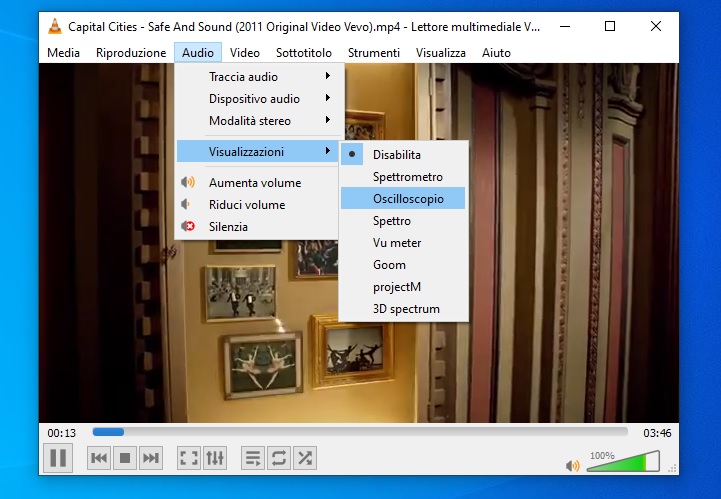Image resolution: width=721 pixels, height=499 pixels.
Task: Expand the Visualizzazioni submenu
Action: tap(259, 151)
